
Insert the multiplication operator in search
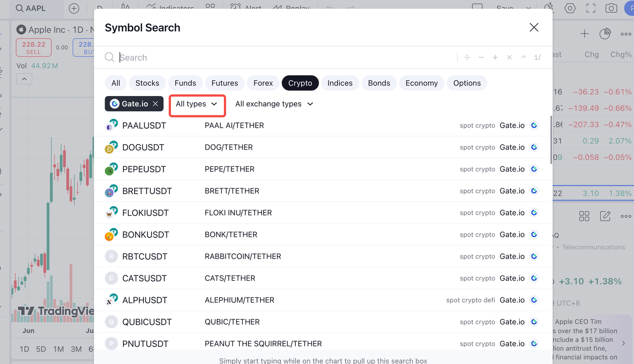(509, 57)
